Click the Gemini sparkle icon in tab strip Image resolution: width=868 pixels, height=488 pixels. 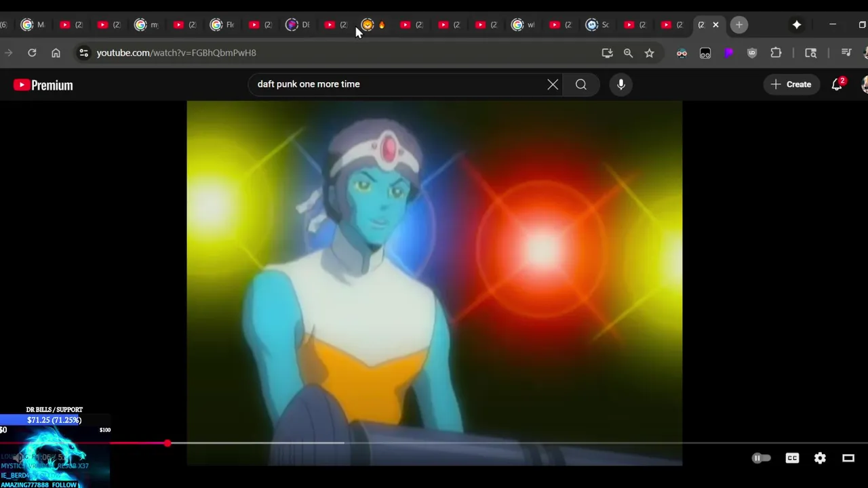(797, 25)
